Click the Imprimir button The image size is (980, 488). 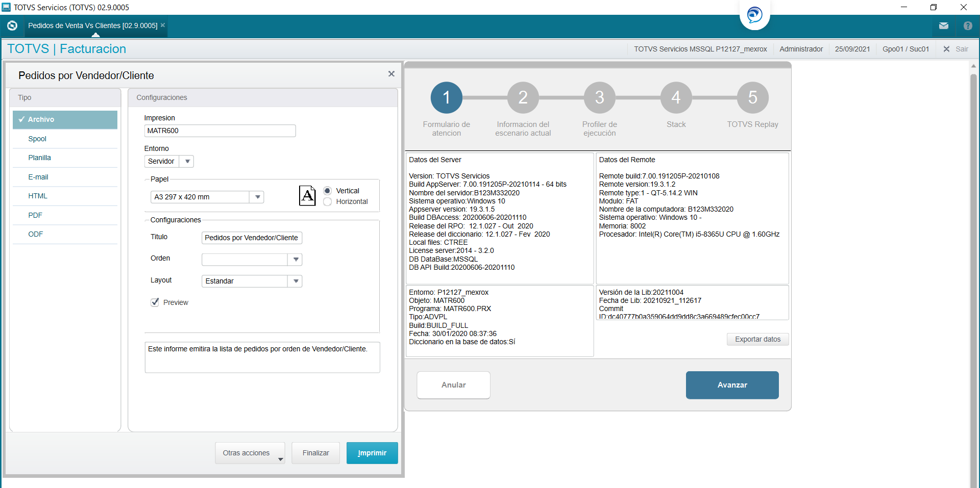(372, 453)
